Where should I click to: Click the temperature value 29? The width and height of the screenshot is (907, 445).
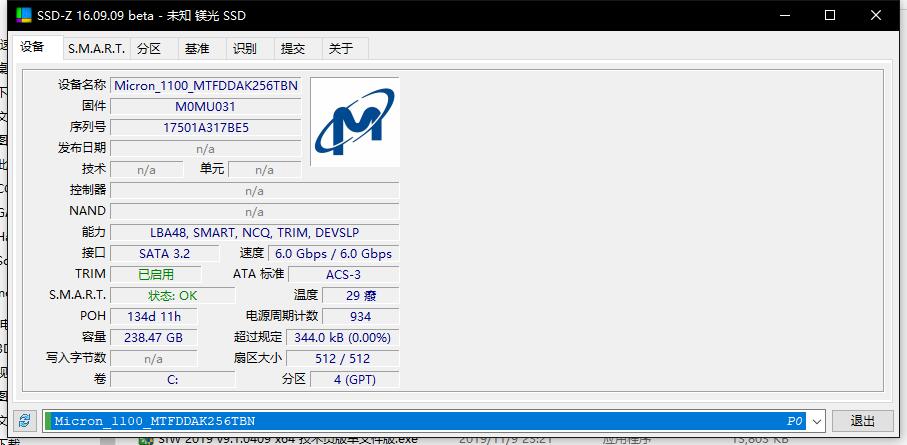[x=361, y=295]
